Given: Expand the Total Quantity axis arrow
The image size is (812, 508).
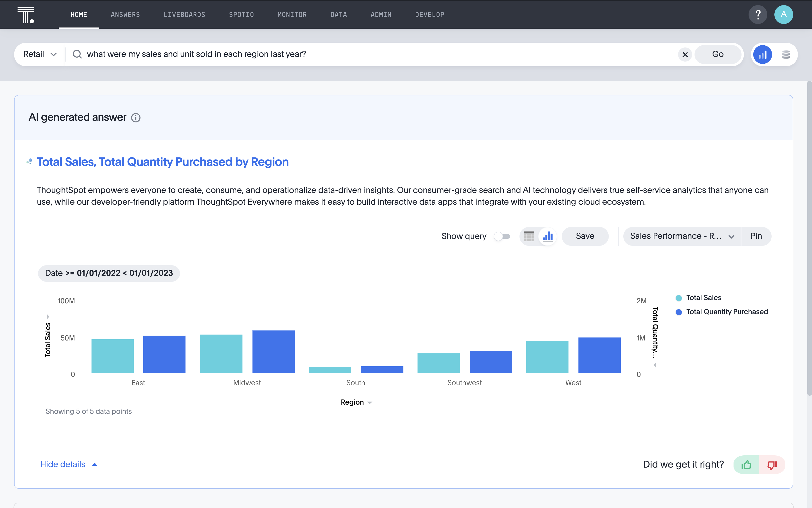Looking at the screenshot, I should (655, 365).
